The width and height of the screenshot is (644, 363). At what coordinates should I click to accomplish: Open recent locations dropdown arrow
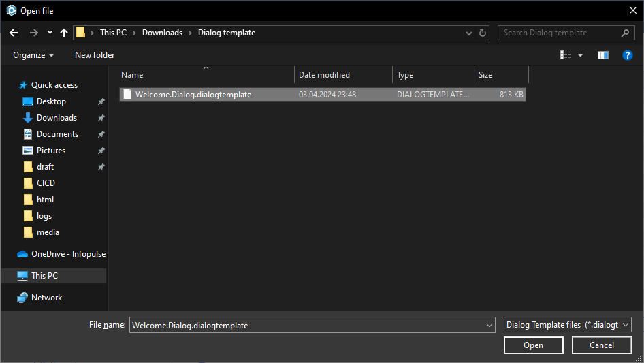(x=50, y=33)
